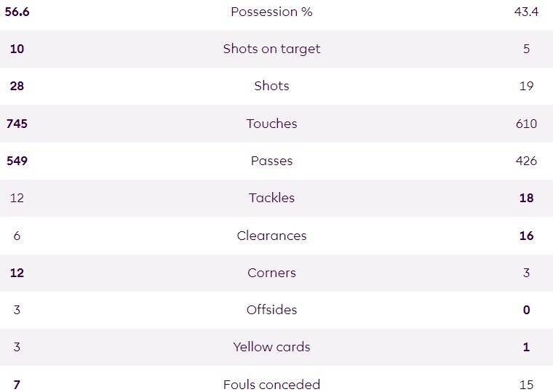Click the Fouls conceded label
The width and height of the screenshot is (553, 392).
pyautogui.click(x=271, y=385)
